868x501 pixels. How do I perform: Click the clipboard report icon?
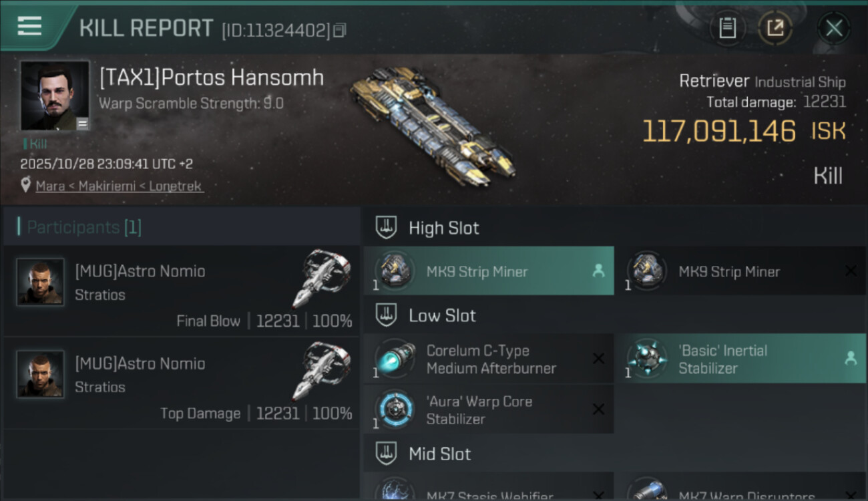click(x=727, y=28)
